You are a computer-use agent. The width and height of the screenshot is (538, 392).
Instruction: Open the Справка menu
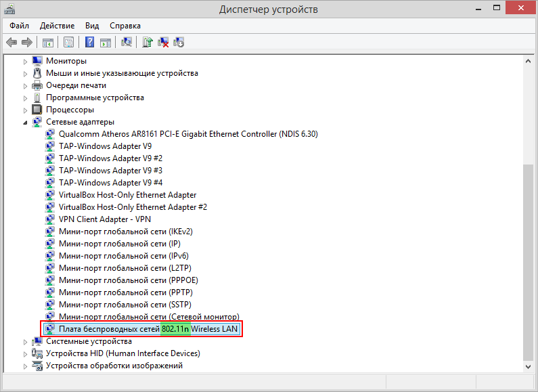pos(125,26)
